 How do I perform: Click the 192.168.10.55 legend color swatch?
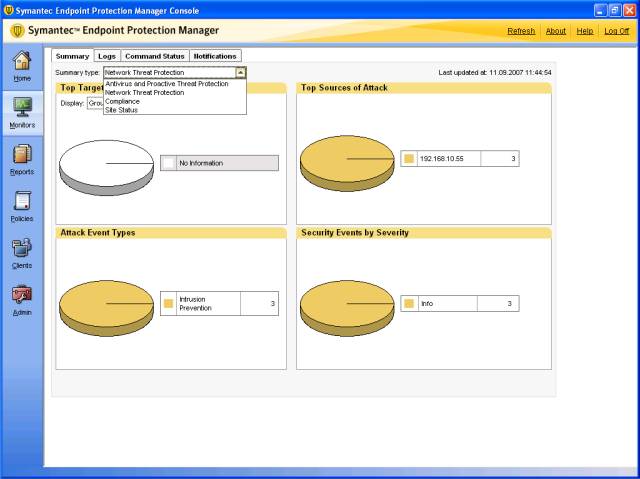click(x=409, y=159)
